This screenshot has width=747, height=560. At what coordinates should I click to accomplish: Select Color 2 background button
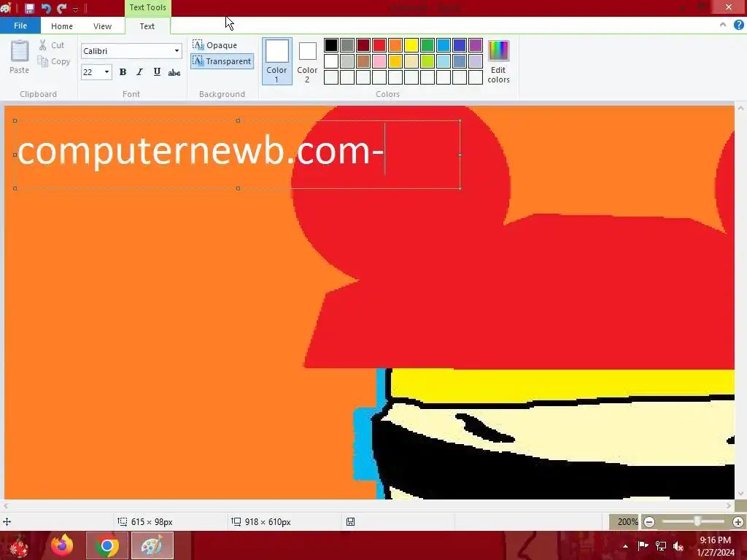tap(307, 63)
